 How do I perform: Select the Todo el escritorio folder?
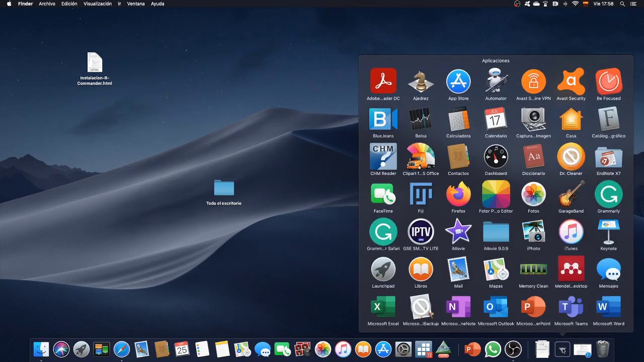click(x=224, y=193)
